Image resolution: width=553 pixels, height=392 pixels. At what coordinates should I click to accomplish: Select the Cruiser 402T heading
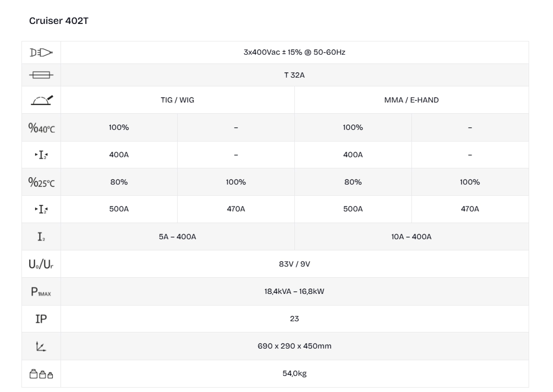coord(59,21)
